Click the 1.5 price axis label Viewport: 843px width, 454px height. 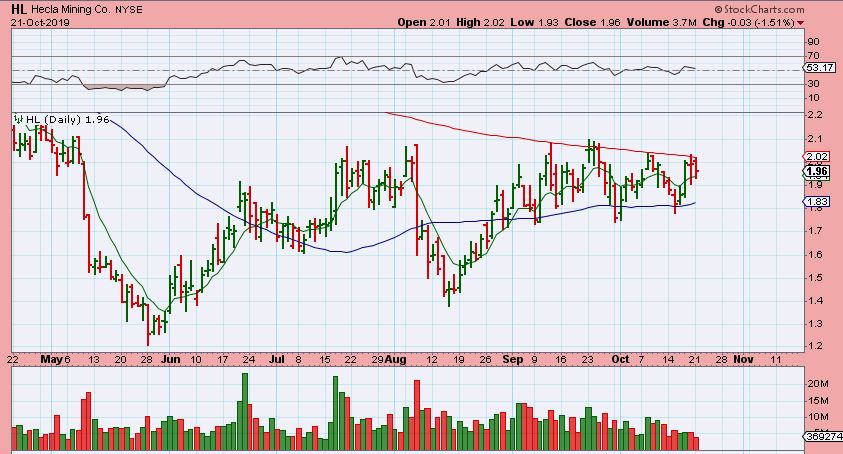tap(815, 278)
